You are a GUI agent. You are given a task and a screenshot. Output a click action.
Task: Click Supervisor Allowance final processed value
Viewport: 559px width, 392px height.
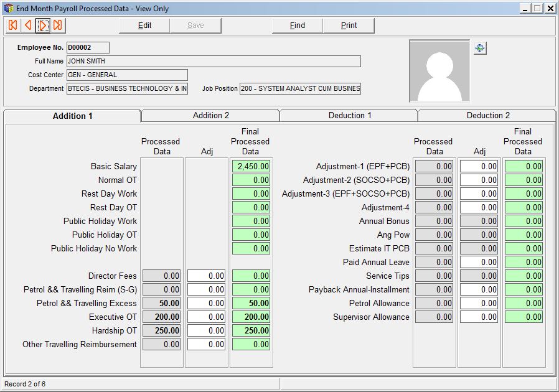[x=524, y=317]
